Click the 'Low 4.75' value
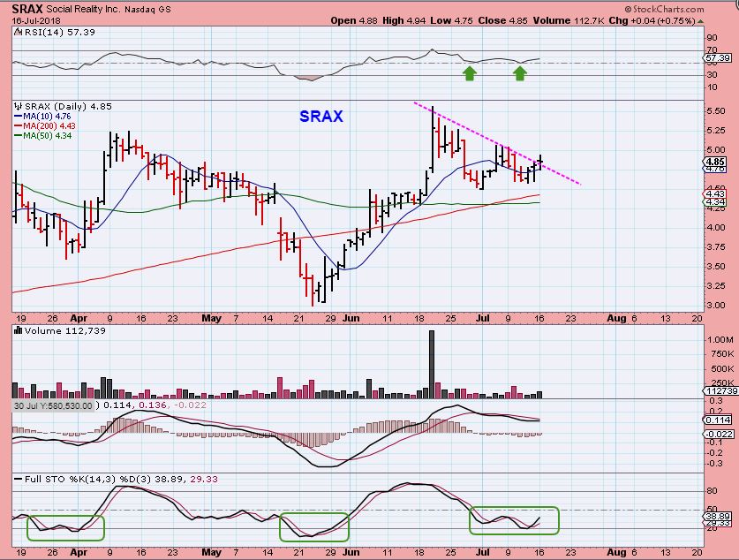 coord(451,20)
